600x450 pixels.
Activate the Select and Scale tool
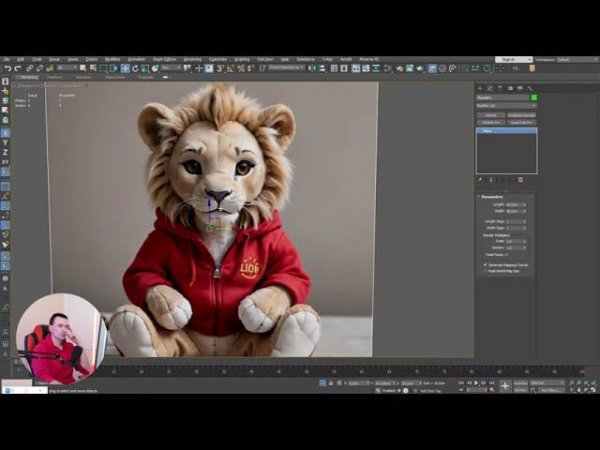click(x=145, y=68)
